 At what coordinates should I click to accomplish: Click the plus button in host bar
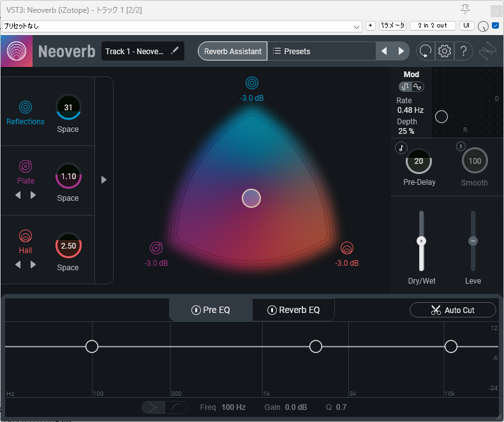coord(371,25)
